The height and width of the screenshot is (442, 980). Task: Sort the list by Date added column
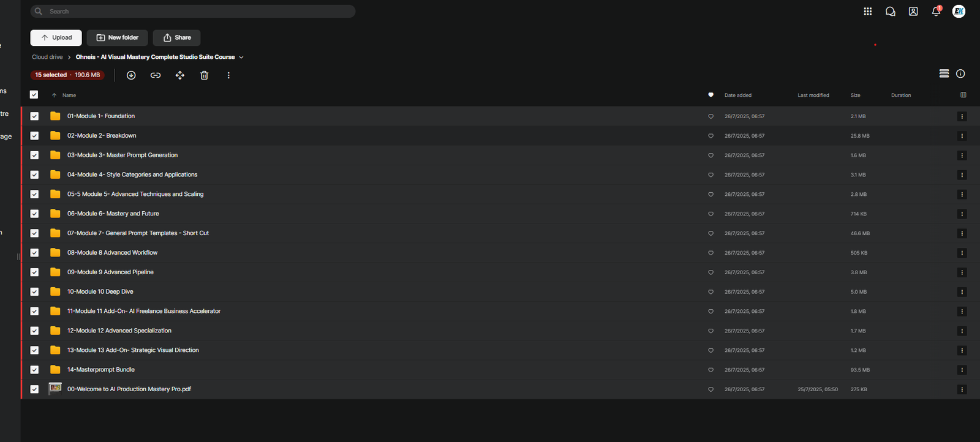(x=737, y=96)
